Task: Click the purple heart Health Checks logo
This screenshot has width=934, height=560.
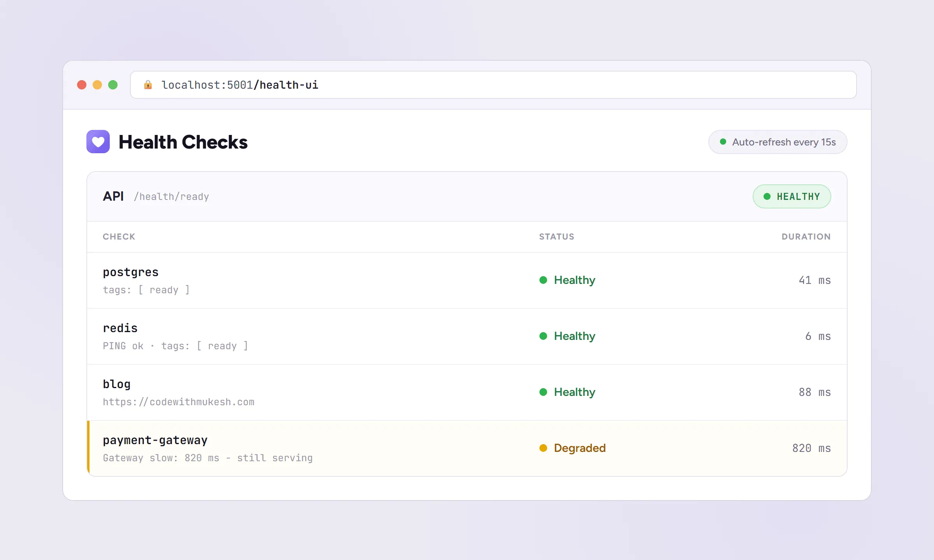Action: tap(98, 142)
